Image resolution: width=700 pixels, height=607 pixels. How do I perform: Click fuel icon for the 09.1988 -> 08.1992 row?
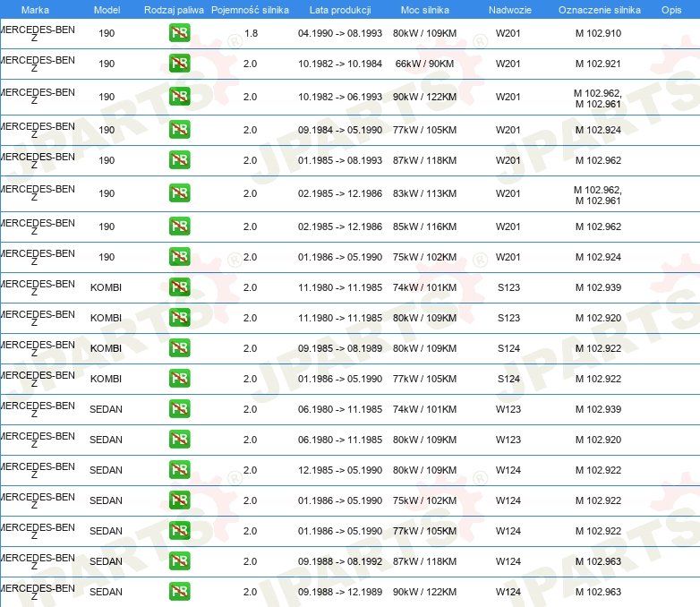tap(179, 560)
